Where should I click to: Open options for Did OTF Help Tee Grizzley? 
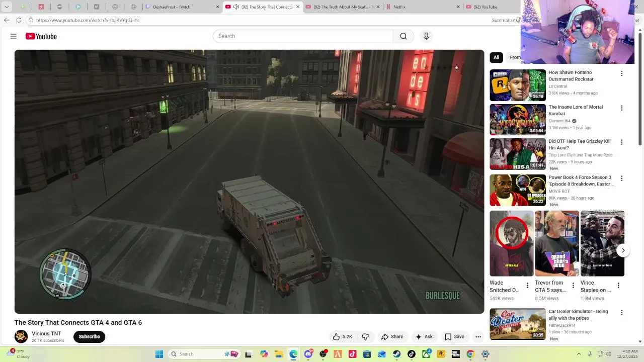pos(621,142)
